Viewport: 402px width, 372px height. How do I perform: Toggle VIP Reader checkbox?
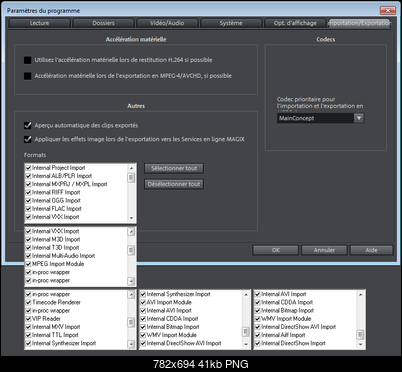pyautogui.click(x=29, y=319)
